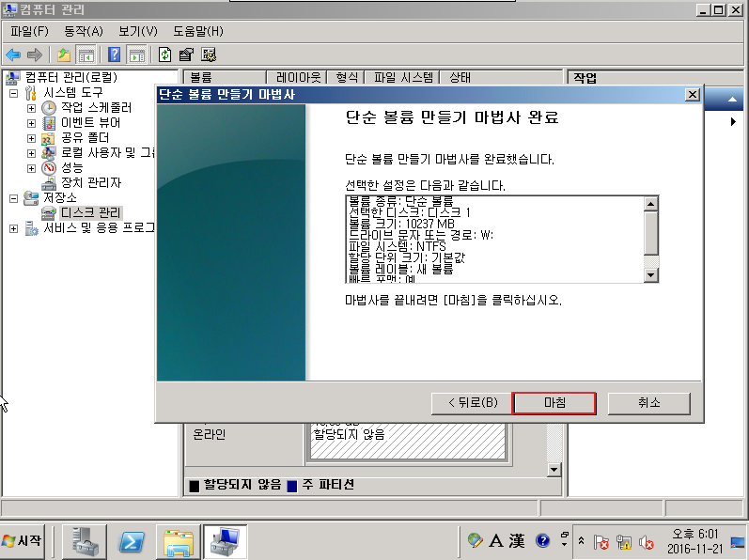Image resolution: width=749 pixels, height=560 pixels.
Task: Select 장치 관리자 in the tree
Action: click(x=91, y=183)
